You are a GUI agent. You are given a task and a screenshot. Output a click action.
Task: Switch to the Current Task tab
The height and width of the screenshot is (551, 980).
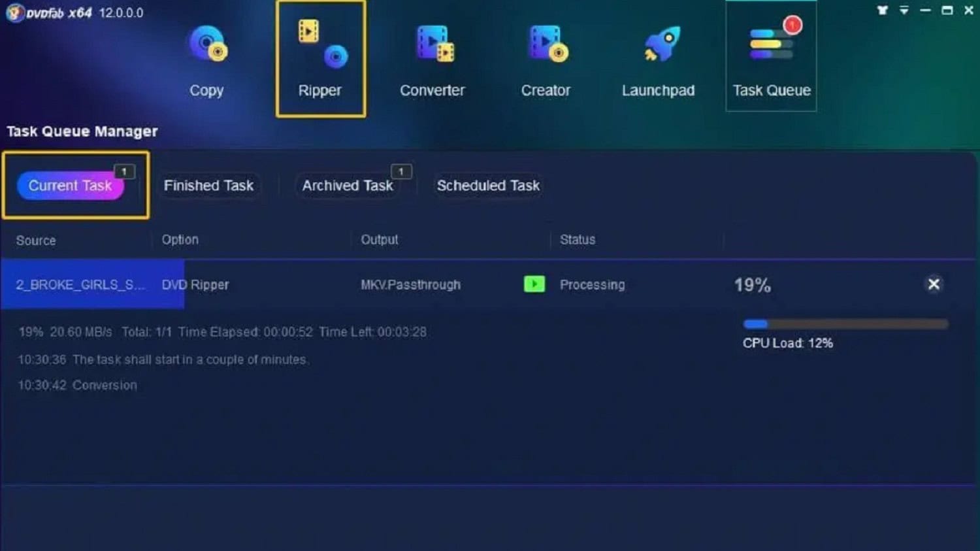tap(71, 186)
